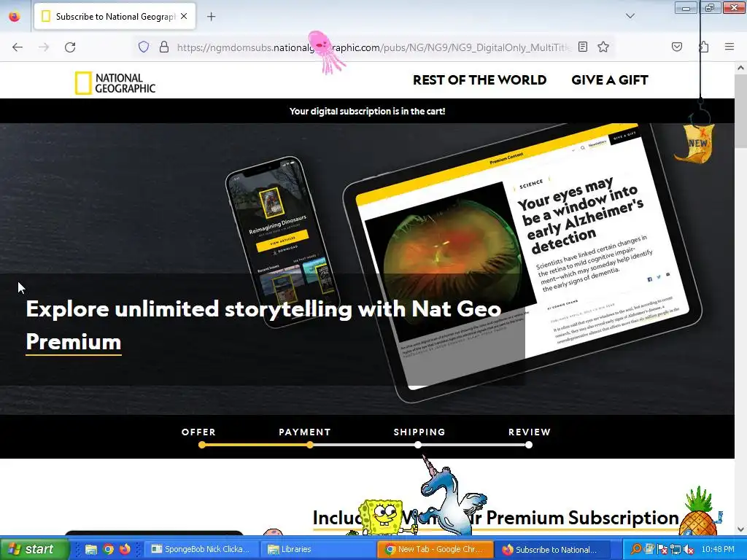Save page to Pocket icon
Screen dimensions: 747x560
click(676, 47)
